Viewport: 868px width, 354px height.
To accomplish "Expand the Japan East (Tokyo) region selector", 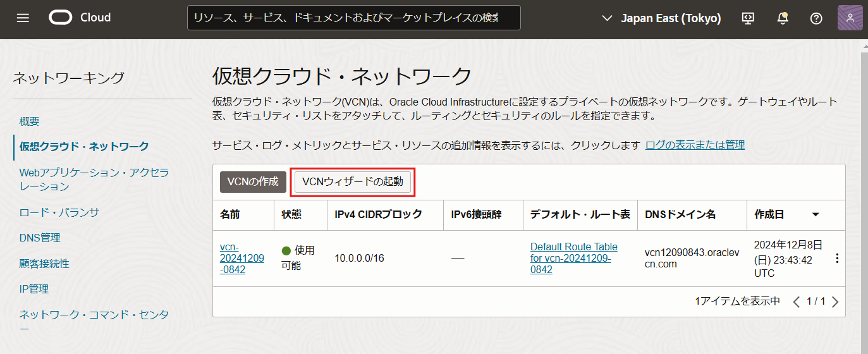I will pyautogui.click(x=661, y=18).
